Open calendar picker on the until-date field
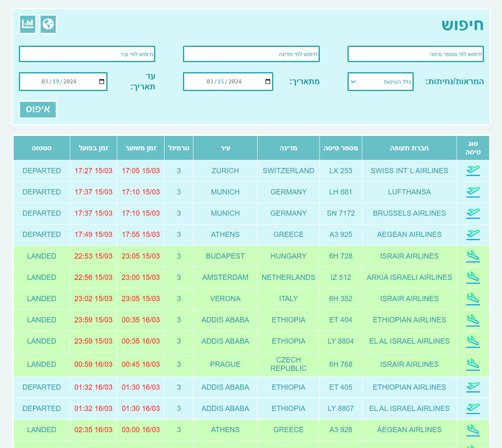The height and width of the screenshot is (448, 502). 102,82
